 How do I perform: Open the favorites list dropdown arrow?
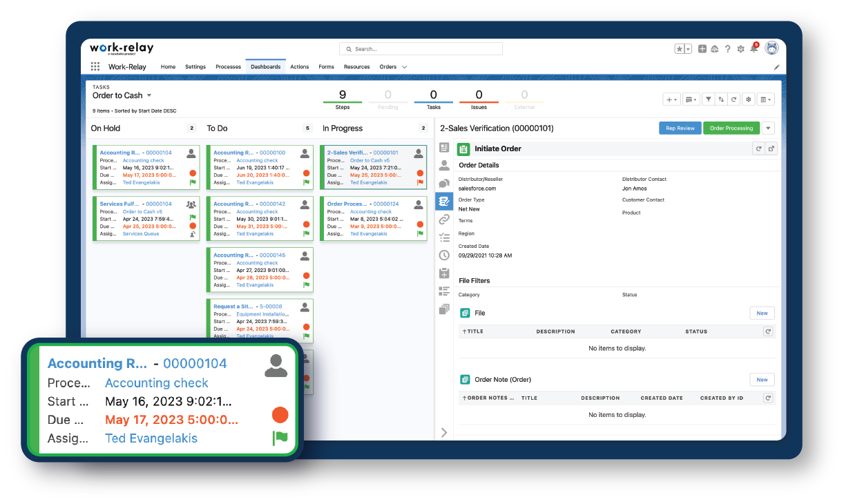coord(689,49)
